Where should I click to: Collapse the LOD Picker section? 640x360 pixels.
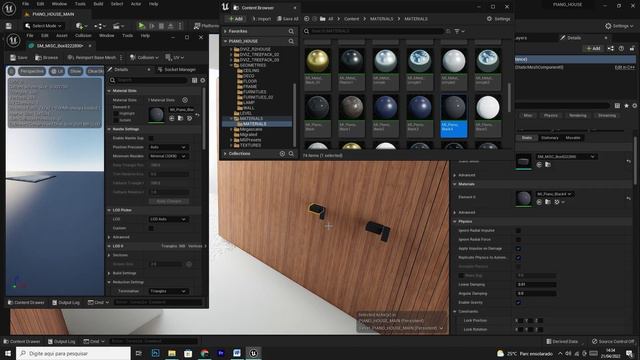pos(109,210)
